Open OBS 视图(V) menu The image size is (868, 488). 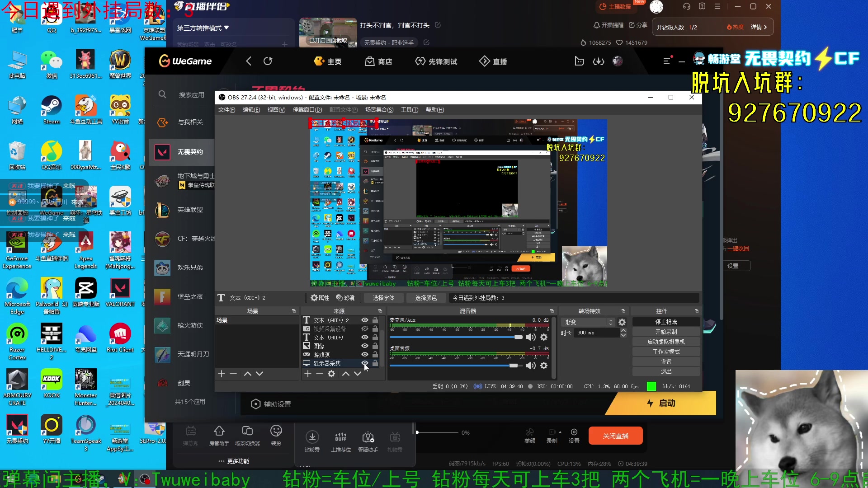point(276,110)
